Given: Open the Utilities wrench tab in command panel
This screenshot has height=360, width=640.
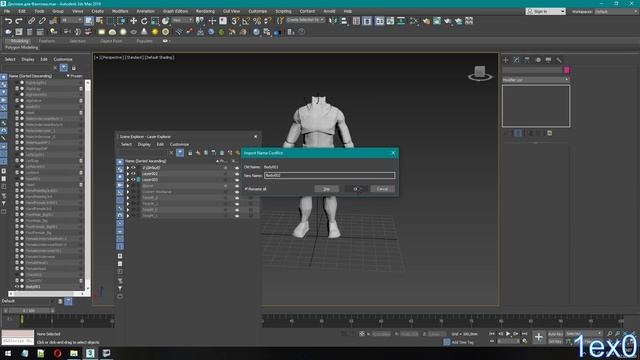Looking at the screenshot, I should point(559,60).
